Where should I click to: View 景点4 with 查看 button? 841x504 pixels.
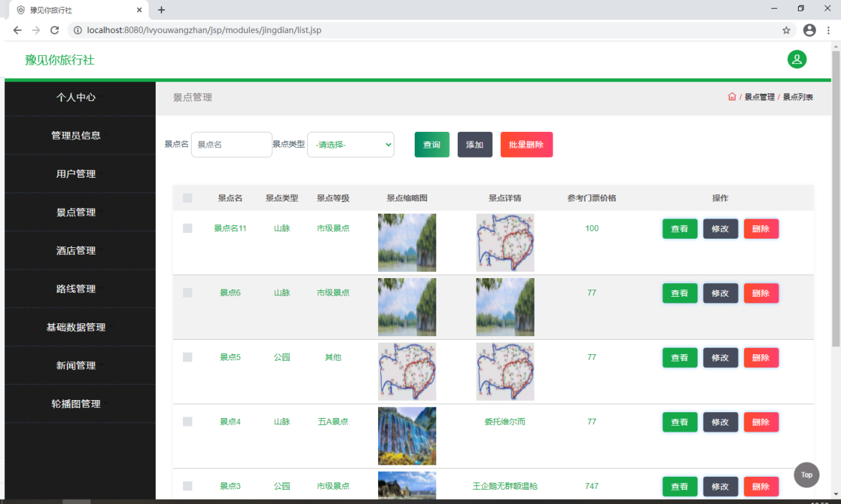pyautogui.click(x=680, y=422)
